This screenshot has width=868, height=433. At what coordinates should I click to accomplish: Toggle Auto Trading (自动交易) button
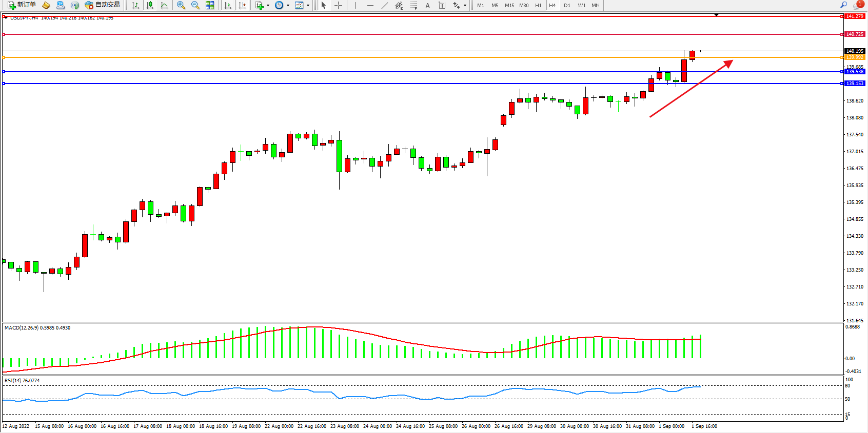coord(103,5)
